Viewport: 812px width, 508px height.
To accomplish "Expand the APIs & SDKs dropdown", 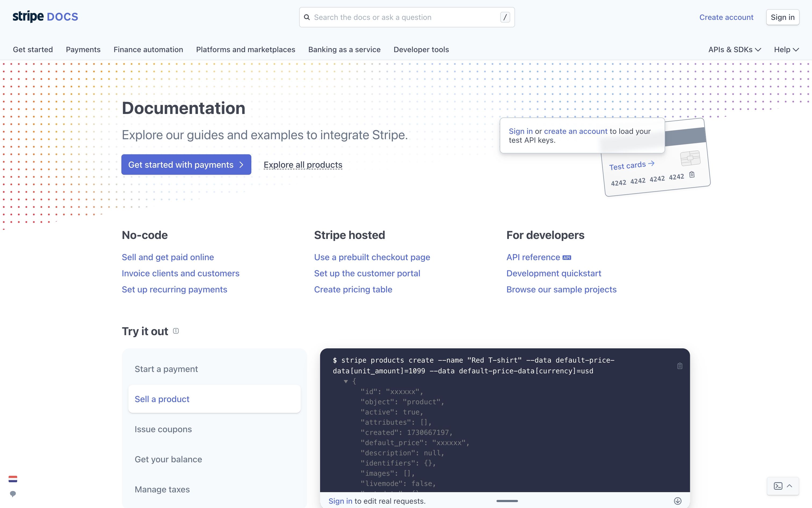I will coord(734,49).
